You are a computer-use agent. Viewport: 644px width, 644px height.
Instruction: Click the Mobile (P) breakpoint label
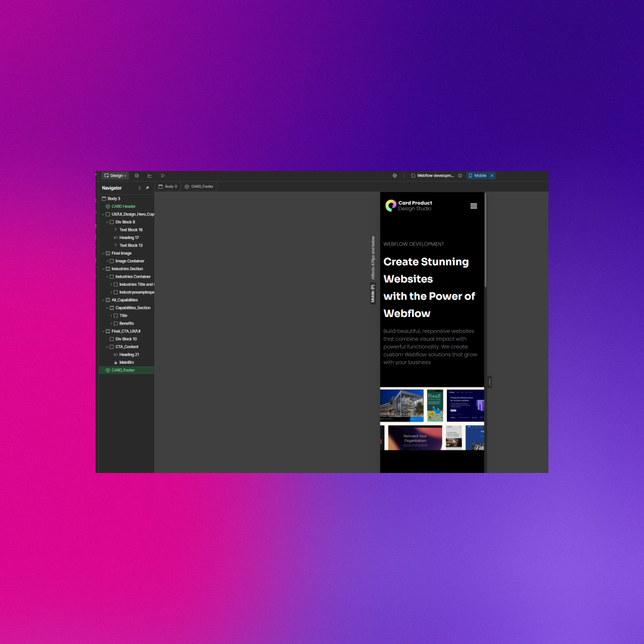tap(373, 294)
